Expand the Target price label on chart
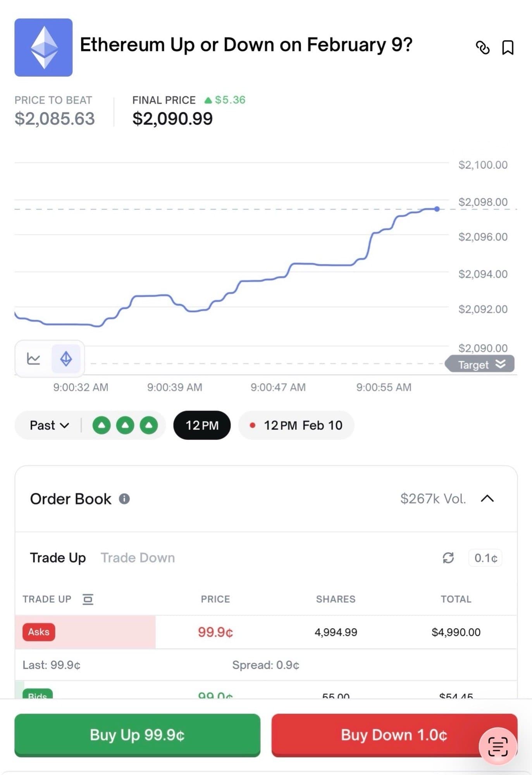The height and width of the screenshot is (775, 532). 480,364
